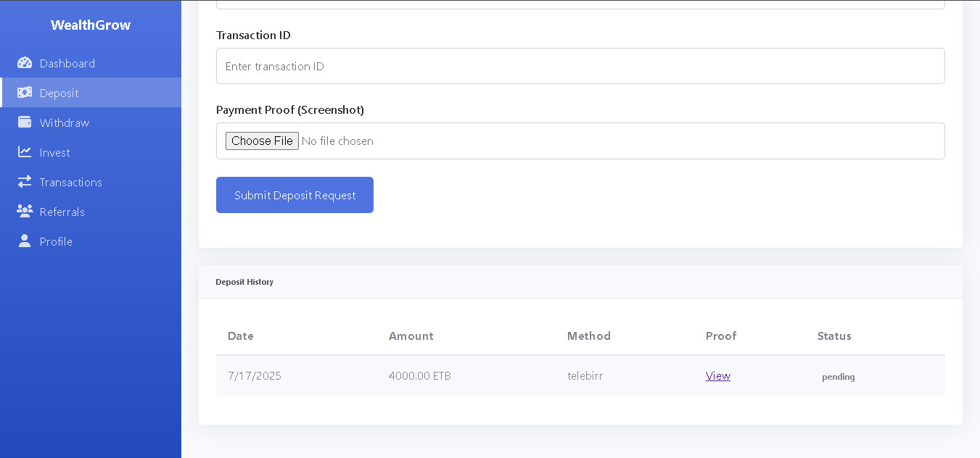Click the Date column header
The height and width of the screenshot is (458, 980).
tap(241, 336)
